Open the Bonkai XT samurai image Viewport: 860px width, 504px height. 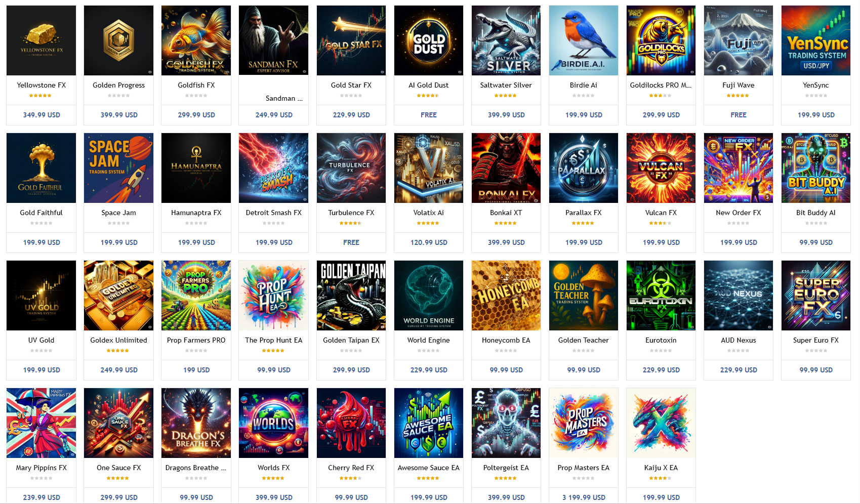[x=506, y=168]
